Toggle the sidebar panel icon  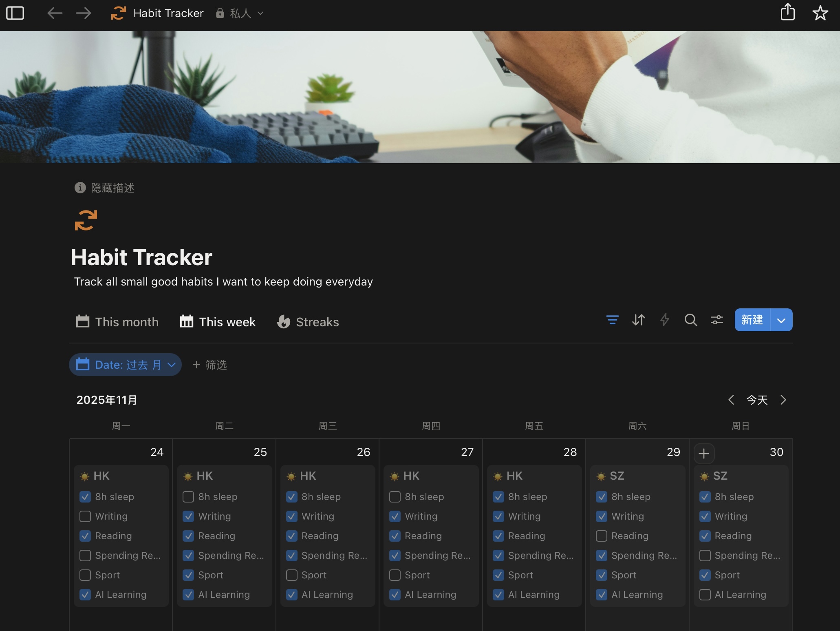point(15,13)
